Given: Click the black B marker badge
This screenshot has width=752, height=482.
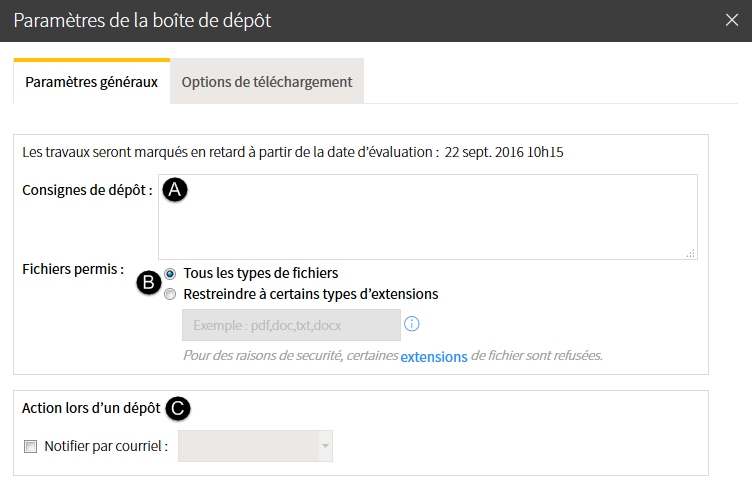Looking at the screenshot, I should click(x=149, y=283).
